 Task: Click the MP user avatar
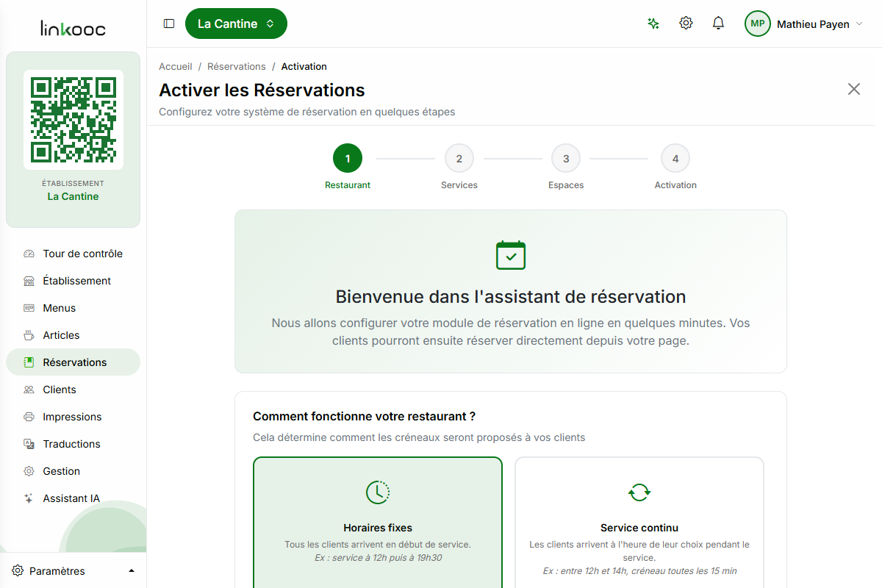point(758,24)
